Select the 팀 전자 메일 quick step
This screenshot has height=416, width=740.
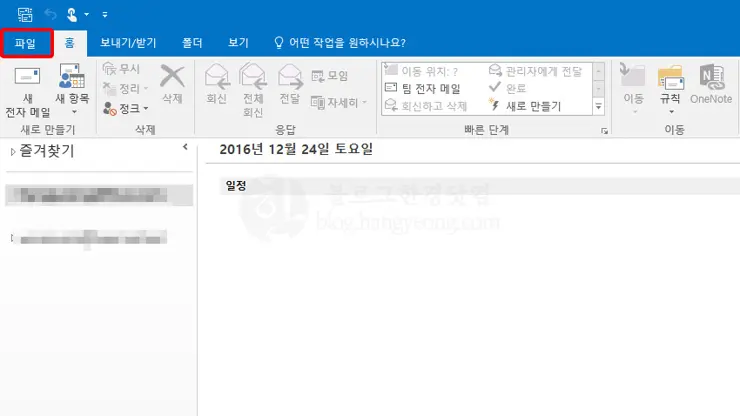tap(423, 88)
